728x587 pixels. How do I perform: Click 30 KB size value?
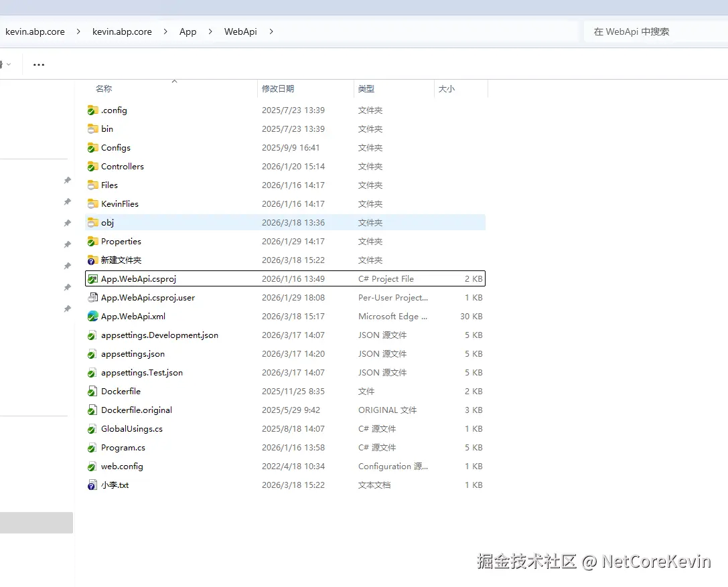(471, 317)
